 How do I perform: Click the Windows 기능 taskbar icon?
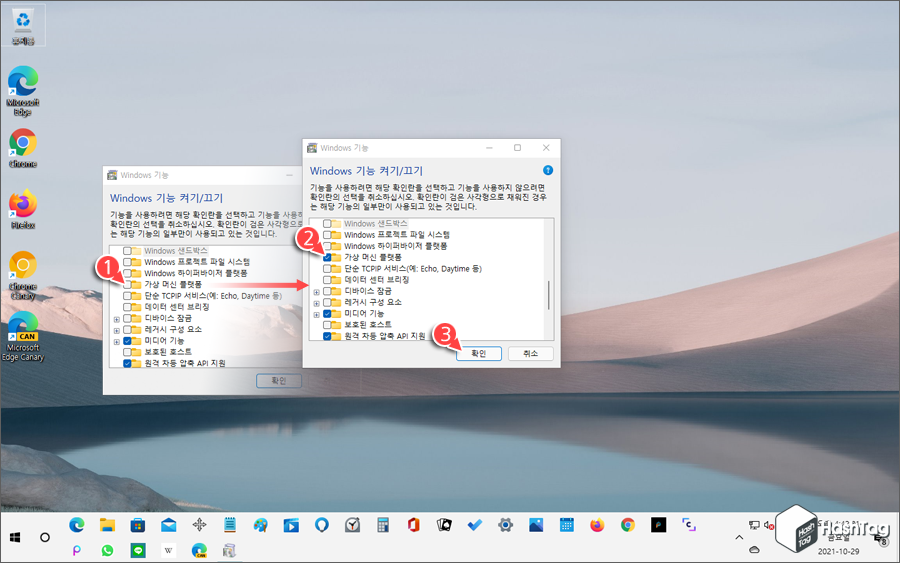click(230, 550)
